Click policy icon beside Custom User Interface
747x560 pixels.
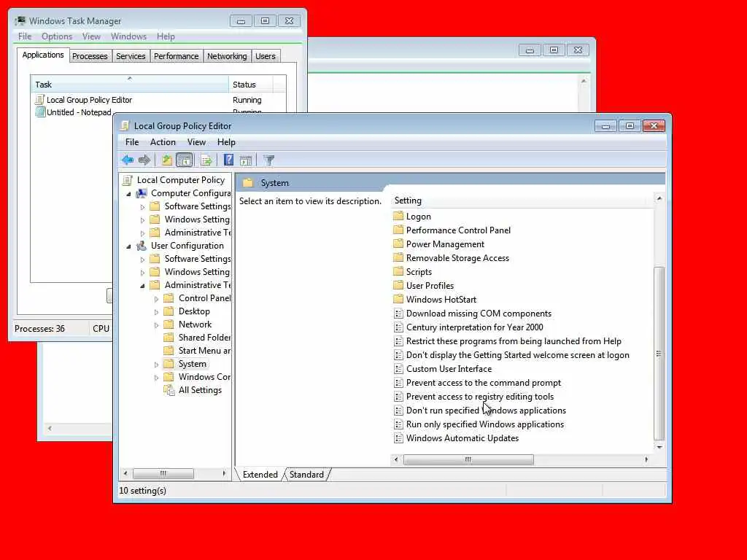(399, 368)
